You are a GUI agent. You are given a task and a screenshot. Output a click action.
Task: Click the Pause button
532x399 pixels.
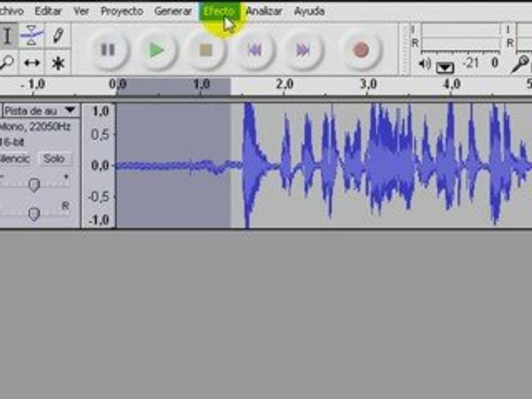tap(108, 50)
